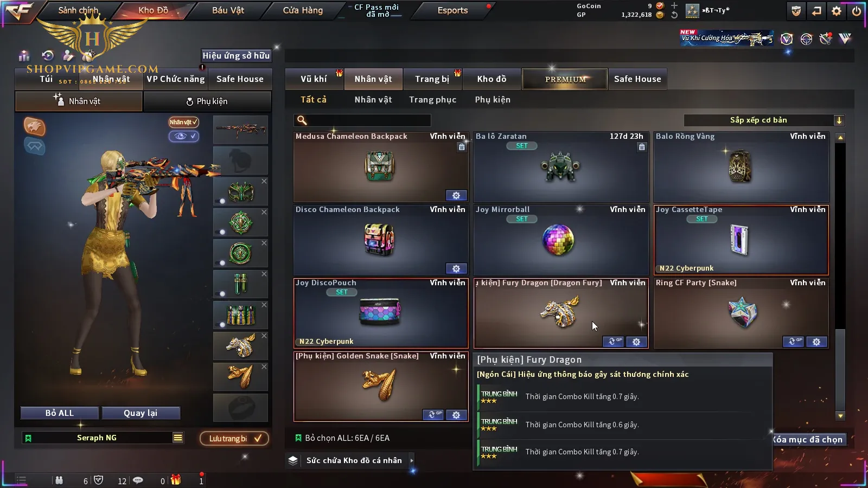Click the Quay lại button
Image resolution: width=868 pixels, height=488 pixels.
(141, 413)
